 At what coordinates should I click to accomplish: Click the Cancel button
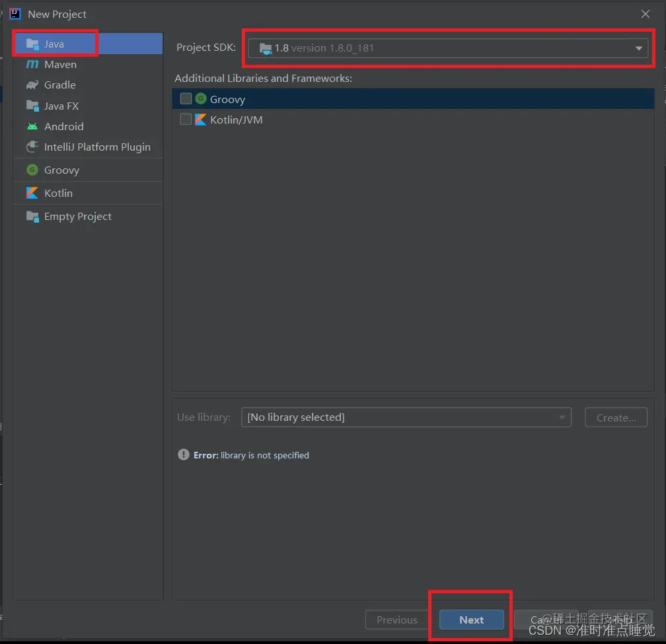(x=546, y=620)
